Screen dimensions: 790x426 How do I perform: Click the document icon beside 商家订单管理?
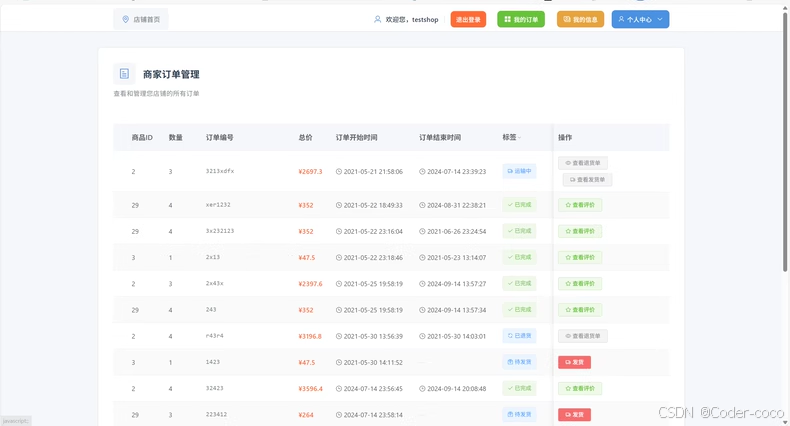pos(124,74)
